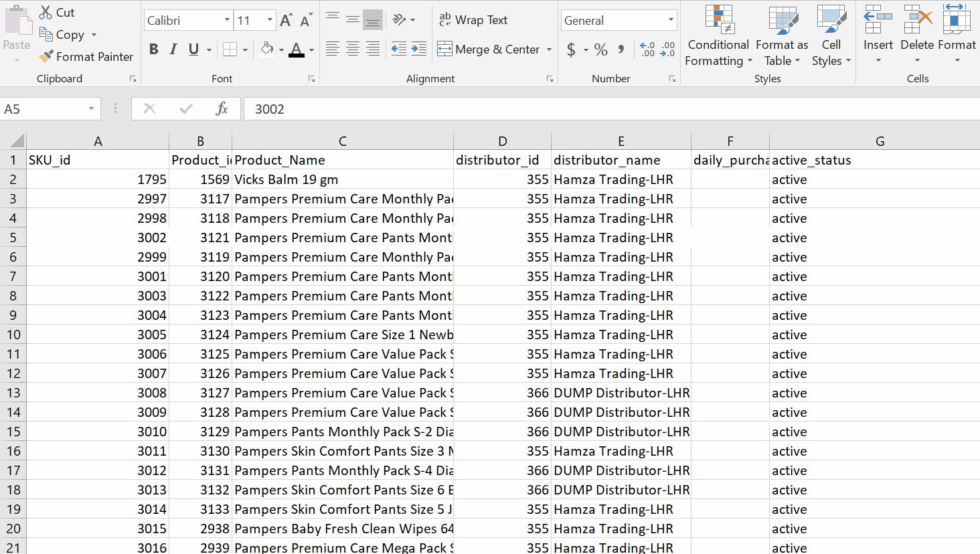This screenshot has height=554, width=980.
Task: Toggle Wrap Text
Action: pos(473,19)
